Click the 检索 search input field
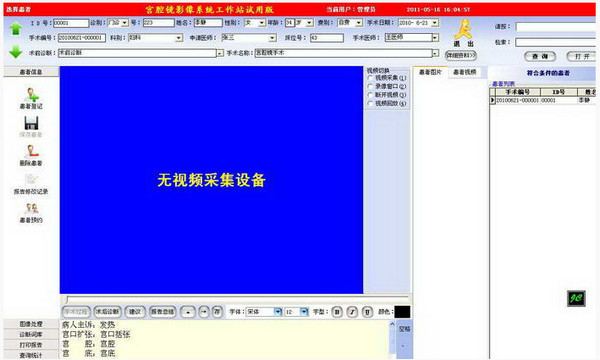This screenshot has width=600, height=360. [x=556, y=42]
